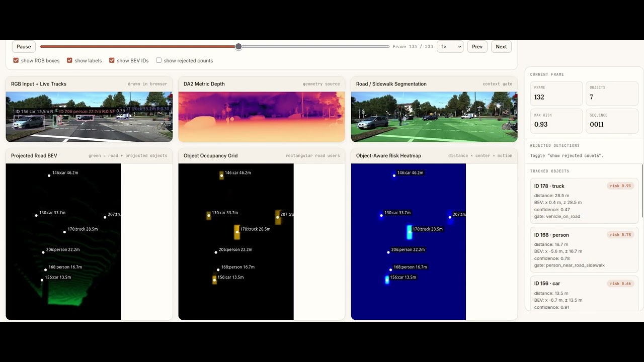Click the risk 0.93 badge
Image resolution: width=644 pixels, height=362 pixels.
[620, 186]
